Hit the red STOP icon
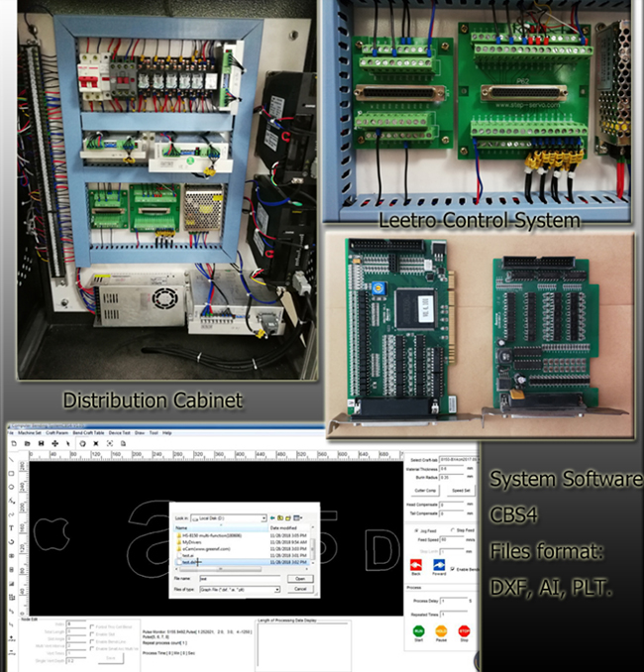 pyautogui.click(x=465, y=630)
